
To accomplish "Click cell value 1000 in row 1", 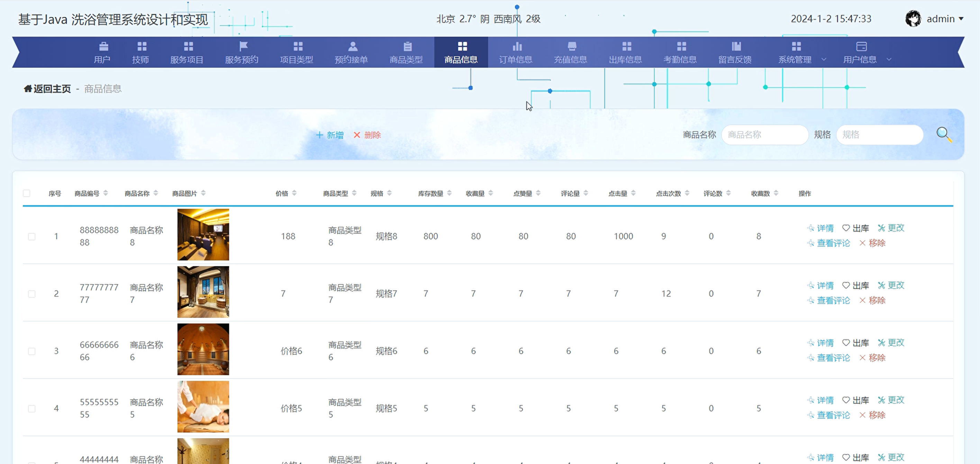I will coord(623,236).
